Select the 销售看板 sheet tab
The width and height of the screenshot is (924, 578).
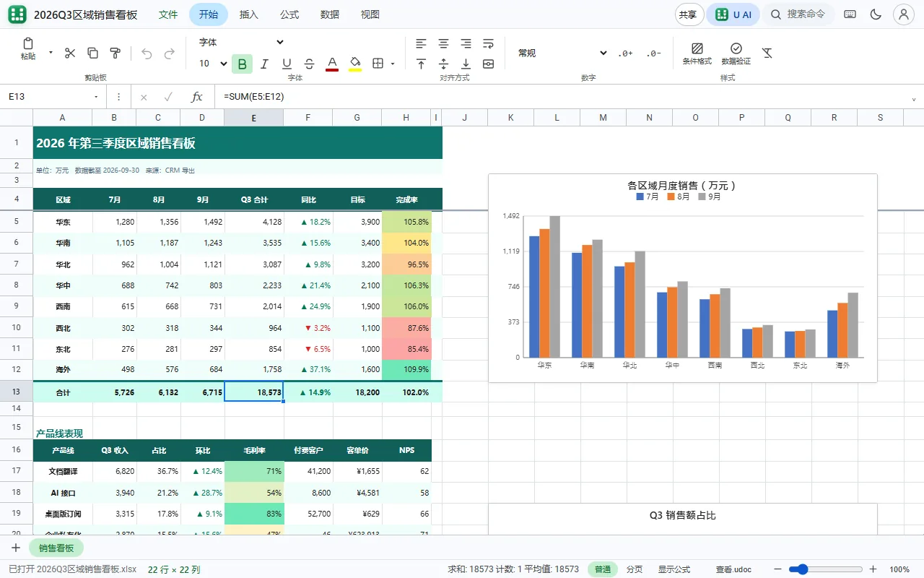[56, 548]
